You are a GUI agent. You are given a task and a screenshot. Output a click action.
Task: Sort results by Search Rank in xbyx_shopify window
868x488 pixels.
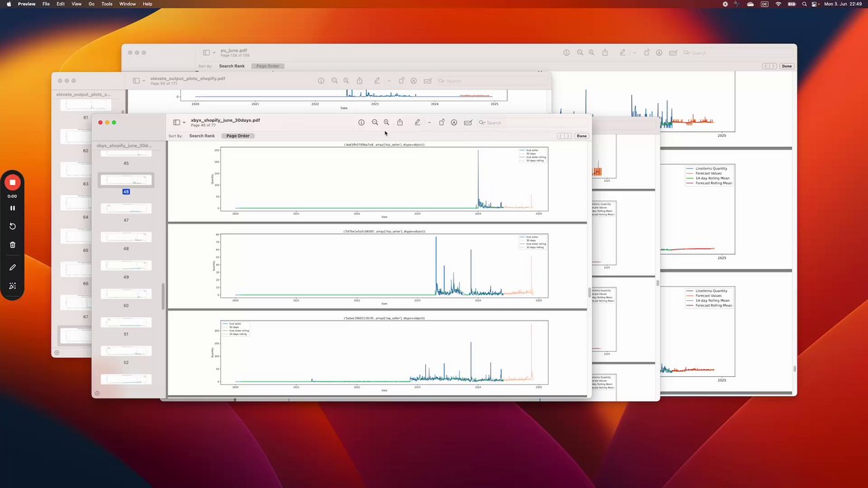(202, 136)
